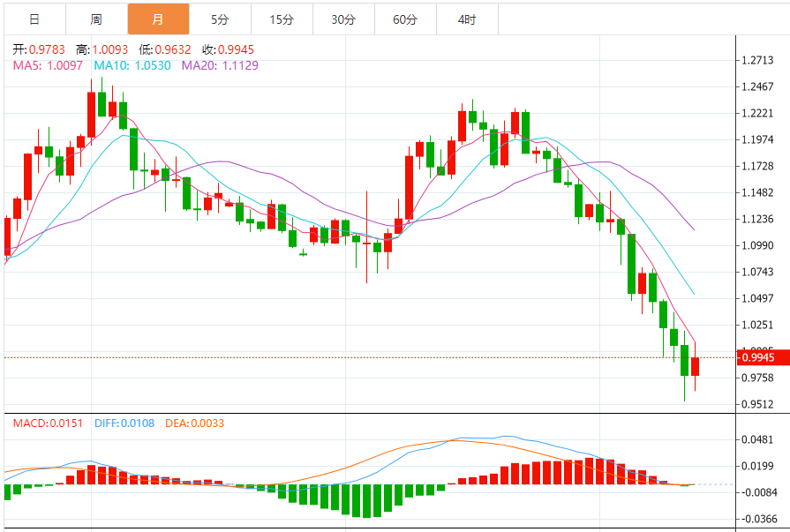790x532 pixels.
Task: Click the 0.0199 MACD axis label
Action: pyautogui.click(x=757, y=466)
